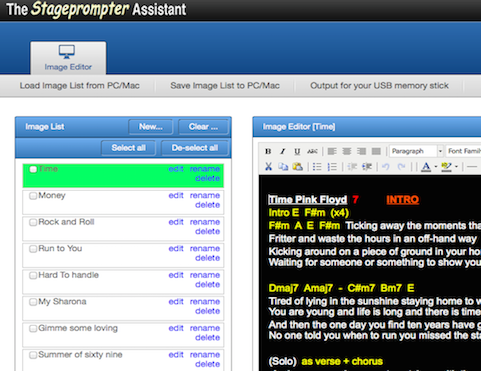The height and width of the screenshot is (371, 481).
Task: Redo last edit
Action: point(401,166)
